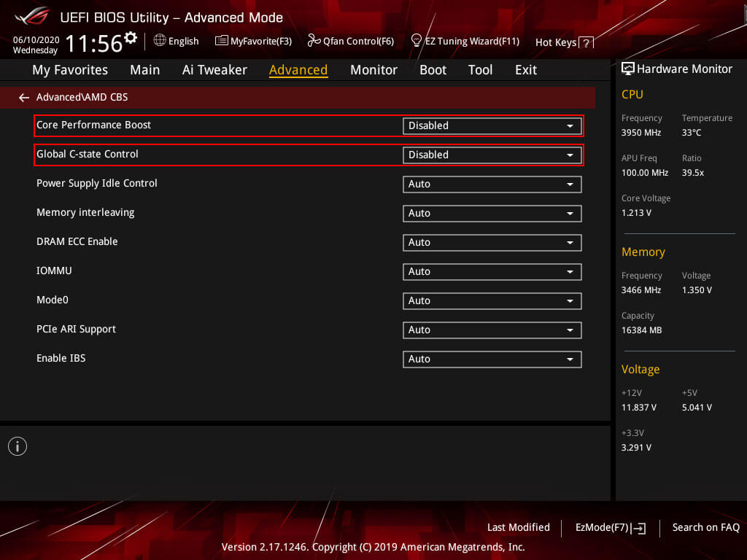Click the Hot Keys question mark icon
Image resolution: width=747 pixels, height=560 pixels.
click(586, 43)
